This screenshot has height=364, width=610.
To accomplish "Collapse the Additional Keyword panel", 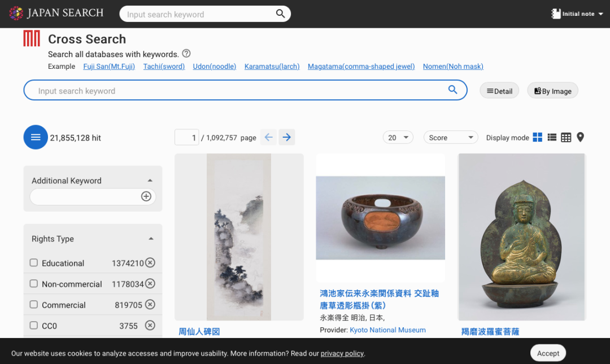I will (150, 181).
